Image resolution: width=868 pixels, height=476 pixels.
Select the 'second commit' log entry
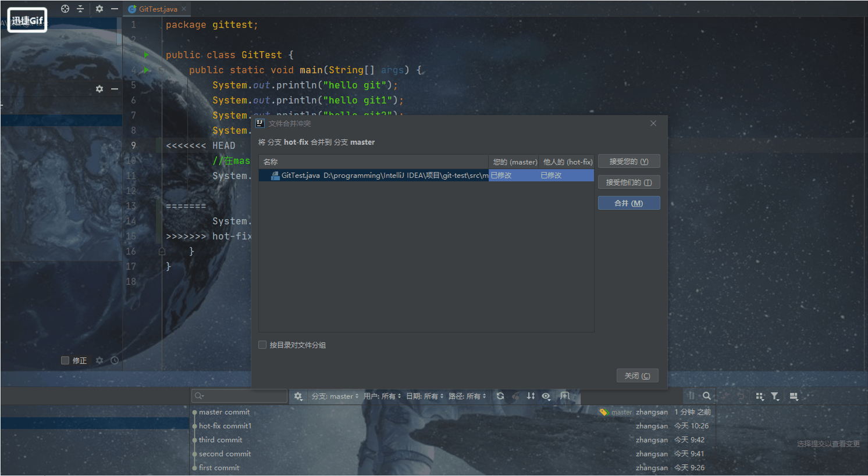[x=225, y=454]
